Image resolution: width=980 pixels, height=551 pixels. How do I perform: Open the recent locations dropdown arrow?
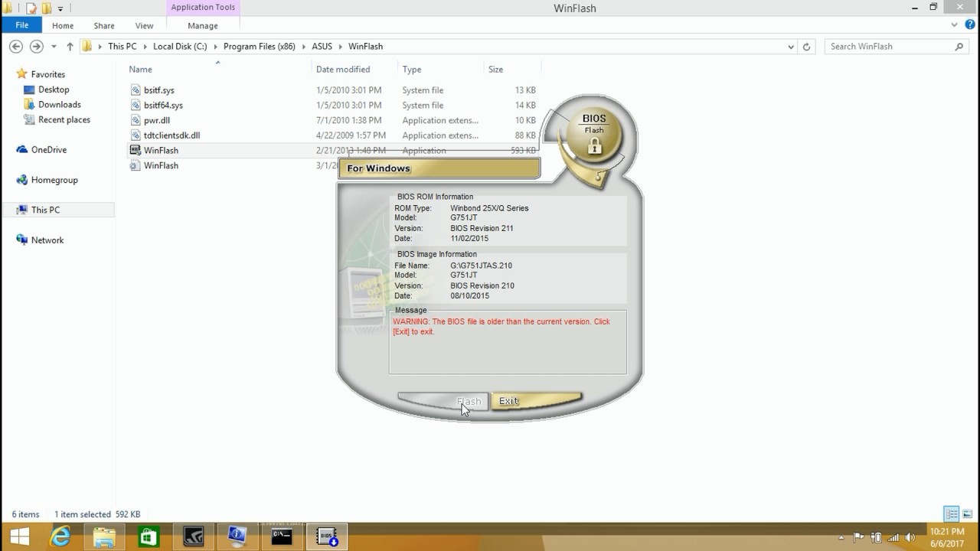(x=54, y=47)
